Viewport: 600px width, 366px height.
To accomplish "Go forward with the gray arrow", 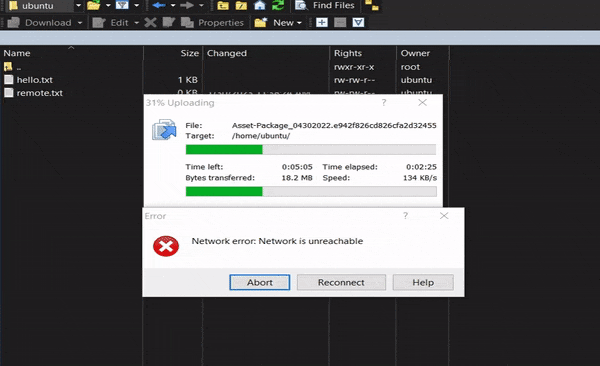I will click(x=187, y=5).
